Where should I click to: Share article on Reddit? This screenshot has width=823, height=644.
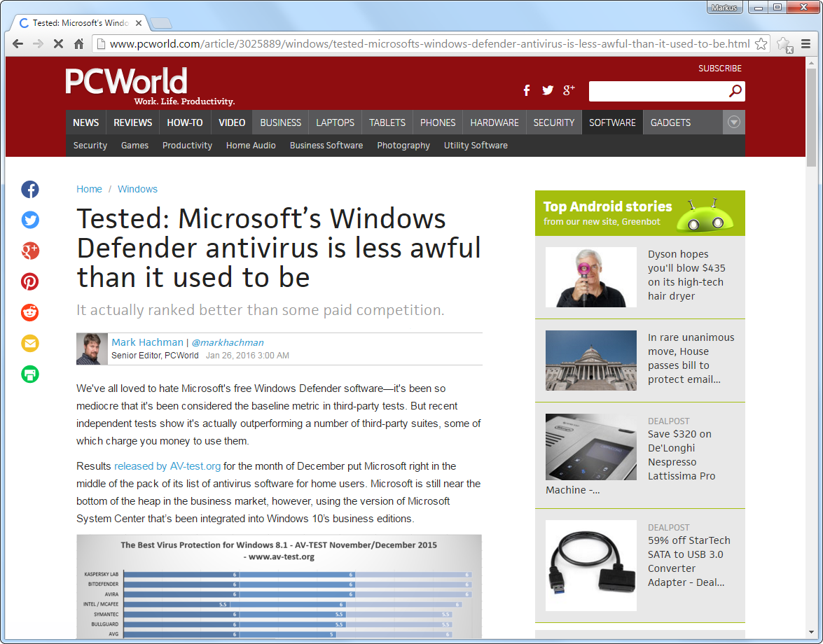(30, 312)
